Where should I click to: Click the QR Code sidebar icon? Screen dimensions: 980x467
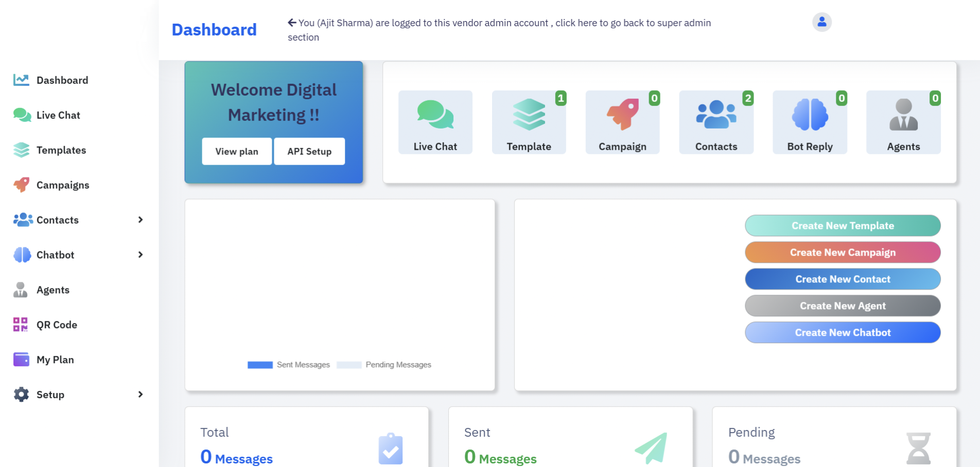pos(21,325)
